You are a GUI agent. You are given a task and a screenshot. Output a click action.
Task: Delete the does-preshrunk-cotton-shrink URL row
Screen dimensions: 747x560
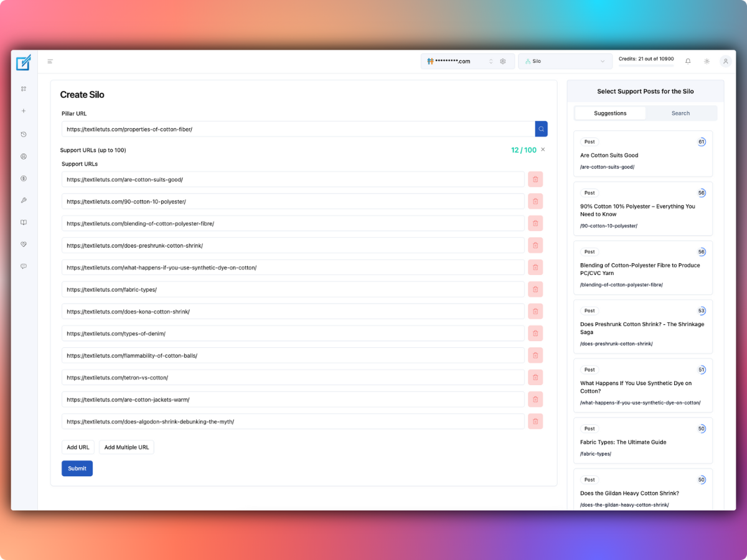click(535, 245)
